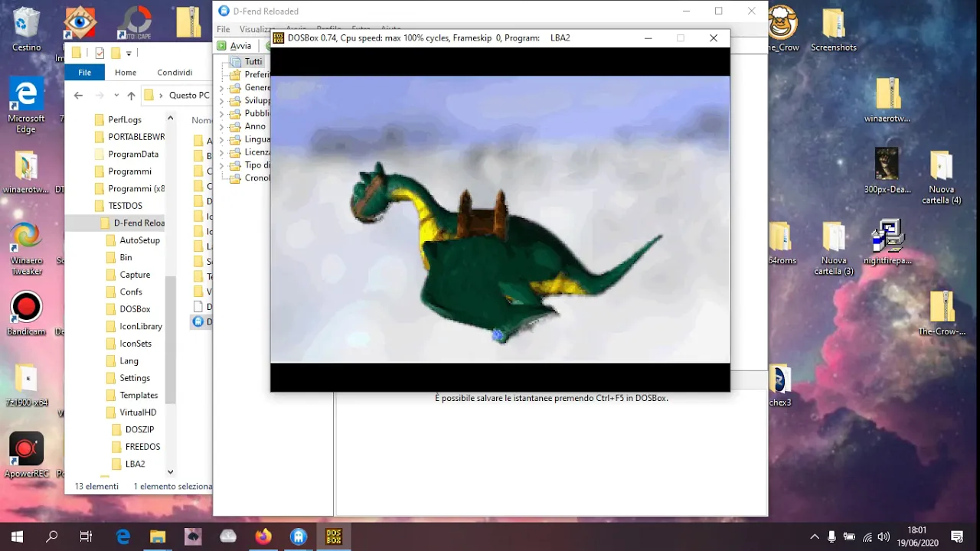This screenshot has height=551, width=980.
Task: Open the File menu in D-Fend Reloaded
Action: coord(223,29)
